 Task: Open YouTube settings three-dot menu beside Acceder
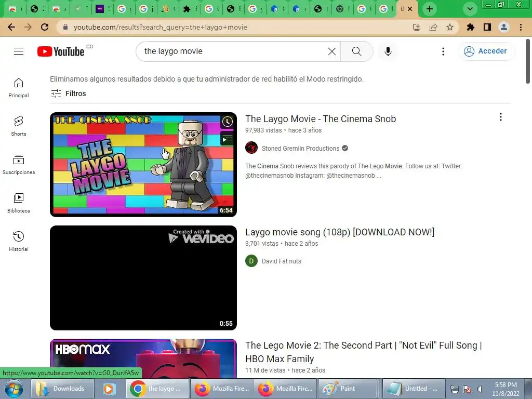coord(443,51)
